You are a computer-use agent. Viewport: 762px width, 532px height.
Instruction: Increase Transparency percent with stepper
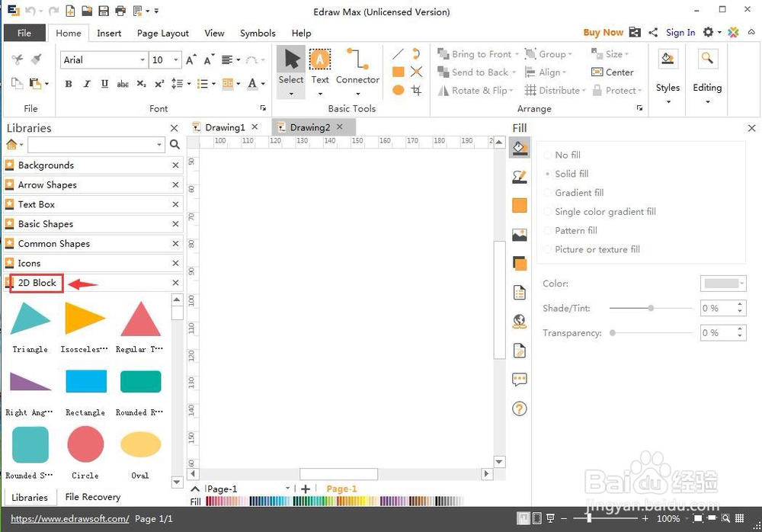click(740, 329)
